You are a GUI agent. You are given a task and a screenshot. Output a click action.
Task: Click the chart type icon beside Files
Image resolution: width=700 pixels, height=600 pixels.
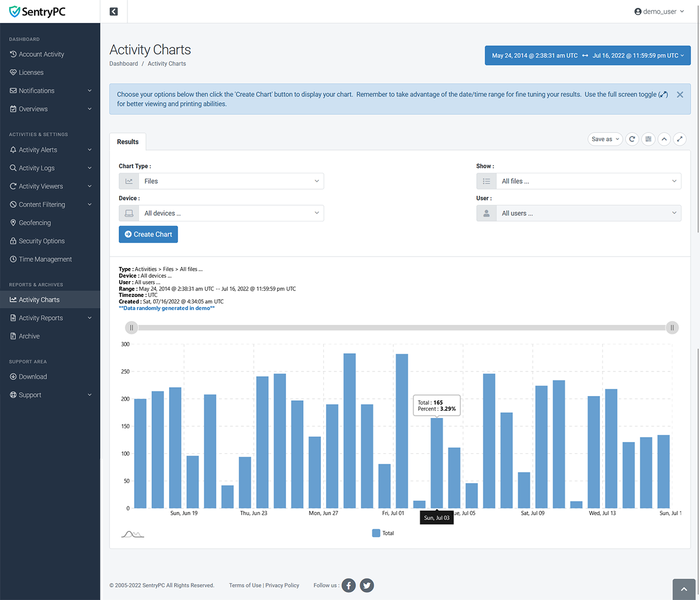pyautogui.click(x=129, y=181)
